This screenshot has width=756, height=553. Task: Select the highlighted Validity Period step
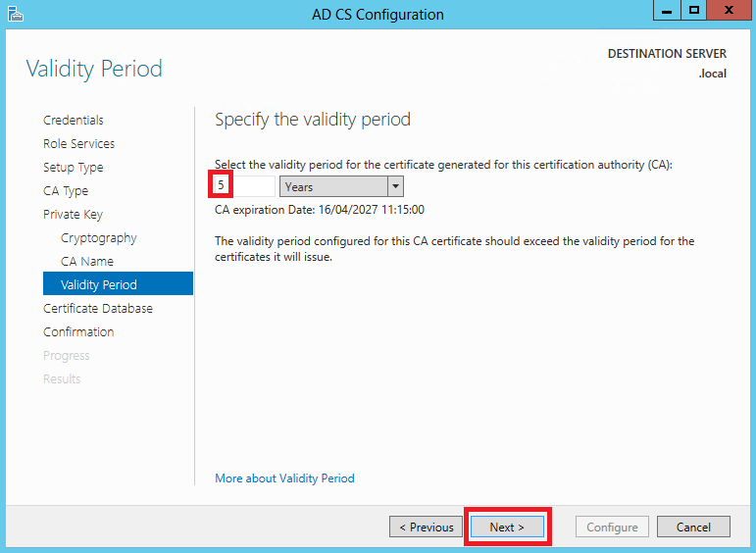[x=99, y=285]
